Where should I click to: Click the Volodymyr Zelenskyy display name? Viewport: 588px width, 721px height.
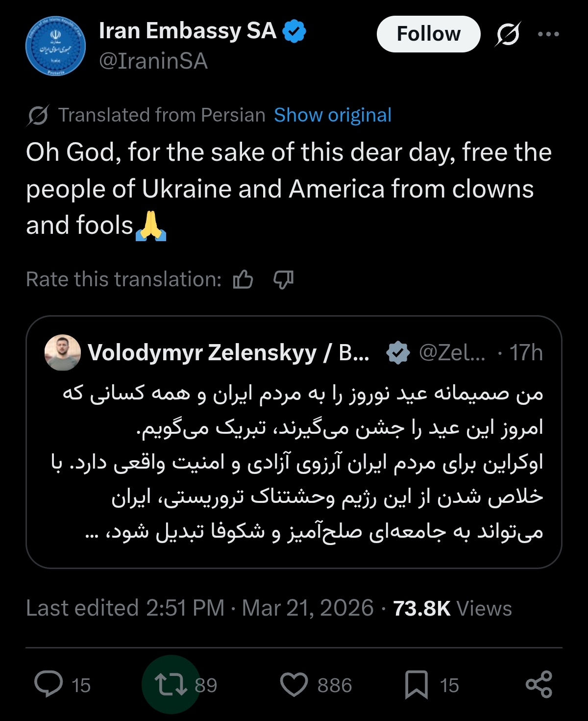point(202,352)
